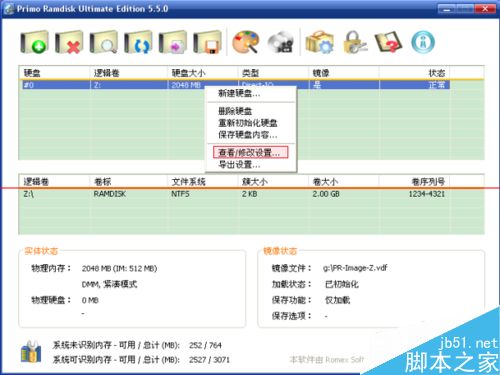Click the image file path g:\PR-Image-Z.vdf
Viewport: 500px width, 375px height.
[x=355, y=268]
